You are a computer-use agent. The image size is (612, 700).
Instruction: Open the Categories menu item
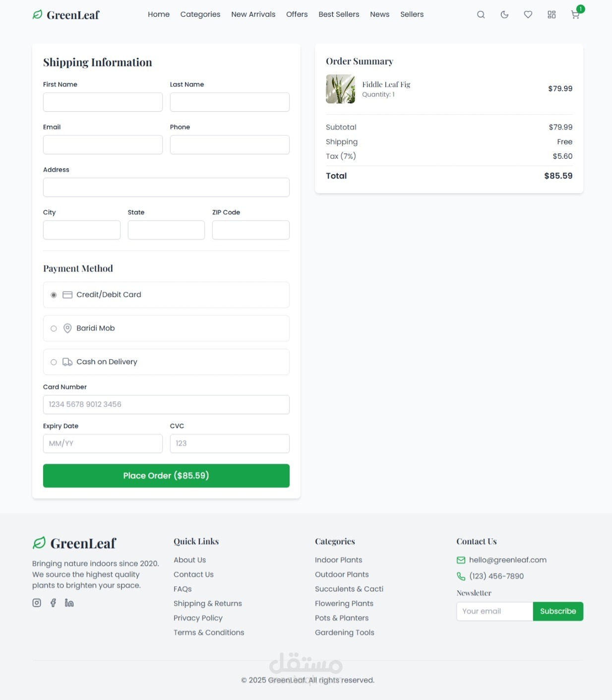(200, 14)
